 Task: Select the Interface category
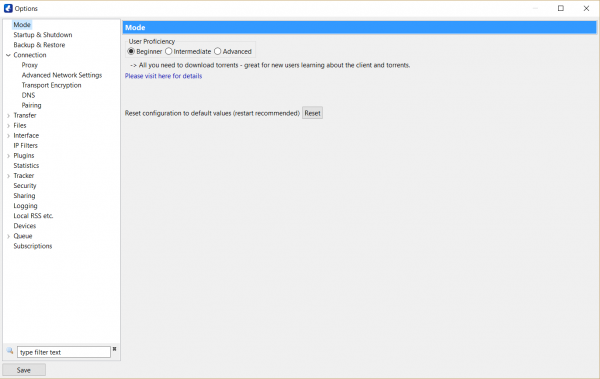(x=26, y=136)
